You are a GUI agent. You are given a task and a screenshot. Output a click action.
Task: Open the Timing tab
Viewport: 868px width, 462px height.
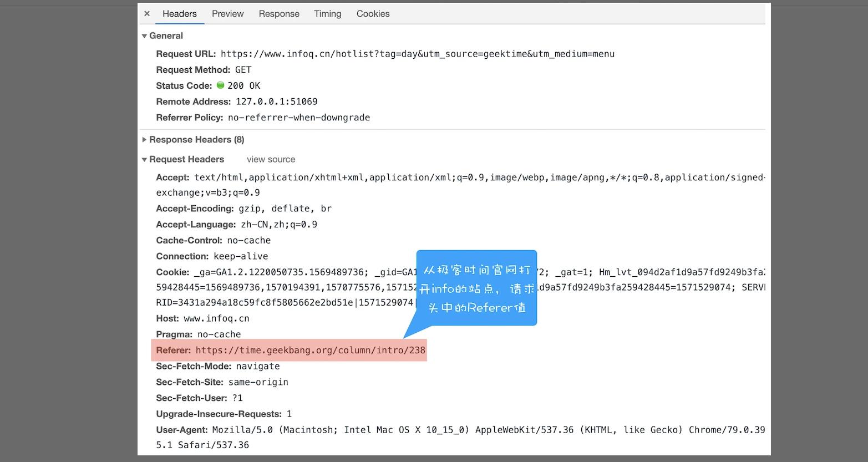point(328,14)
